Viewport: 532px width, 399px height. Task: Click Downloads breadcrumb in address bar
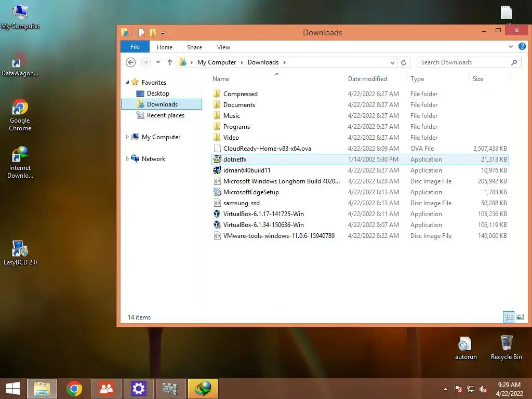pos(263,62)
